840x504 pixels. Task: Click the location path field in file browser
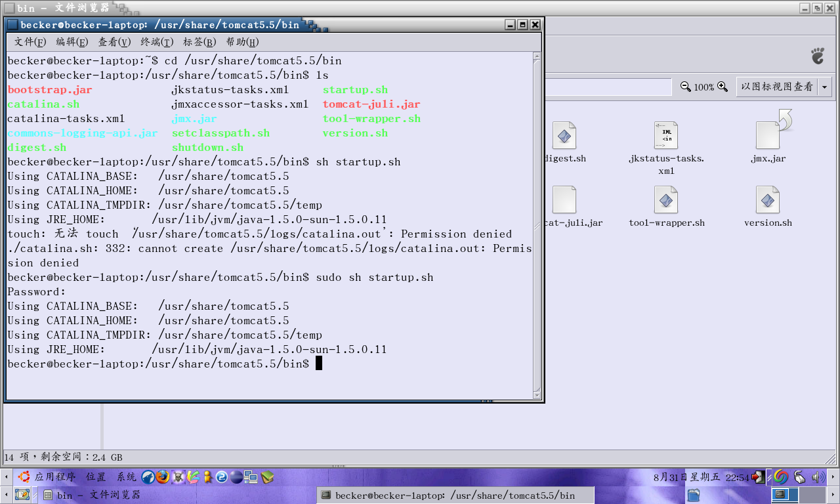[x=608, y=87]
